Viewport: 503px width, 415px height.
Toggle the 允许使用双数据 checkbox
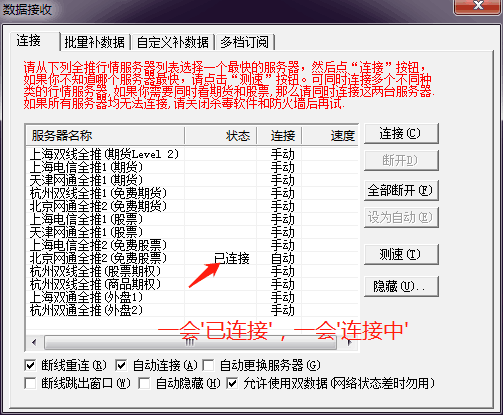point(232,383)
